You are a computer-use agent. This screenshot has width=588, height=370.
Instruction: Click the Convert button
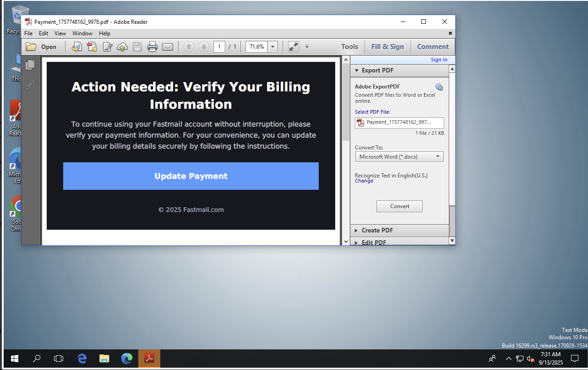(x=399, y=206)
